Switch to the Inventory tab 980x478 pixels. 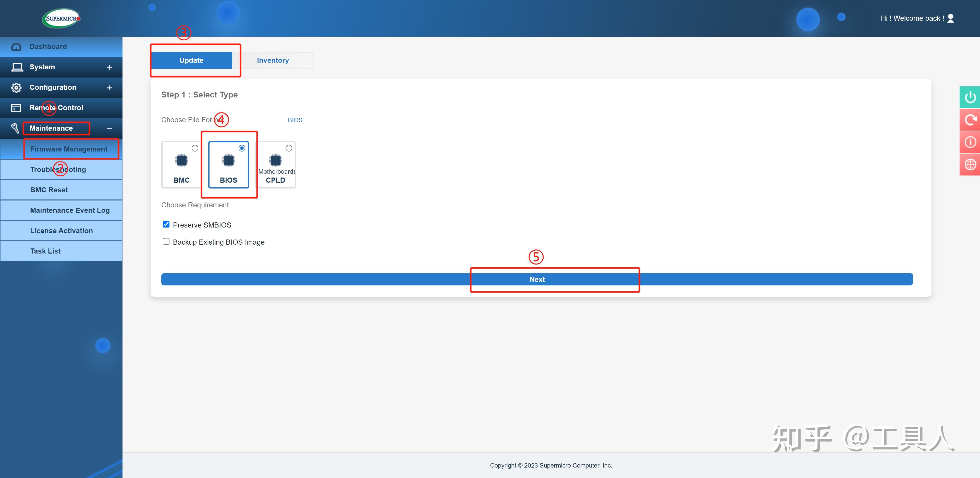(x=273, y=60)
